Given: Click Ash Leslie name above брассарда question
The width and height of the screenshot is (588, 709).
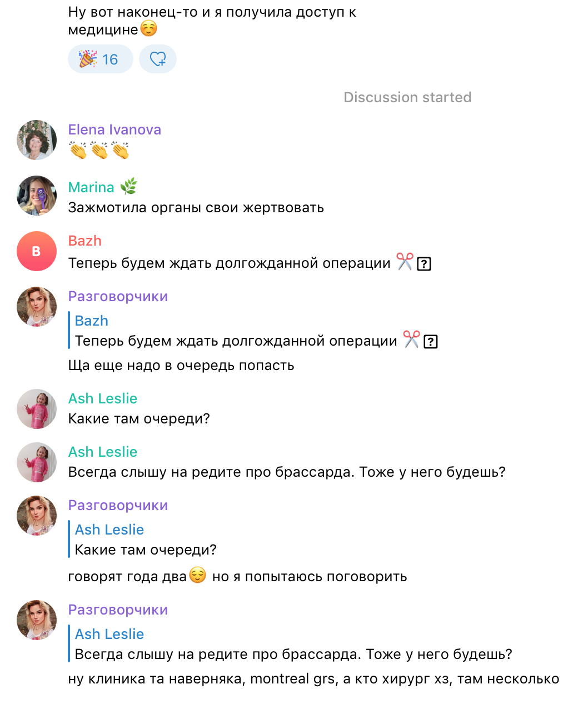Looking at the screenshot, I should [103, 452].
